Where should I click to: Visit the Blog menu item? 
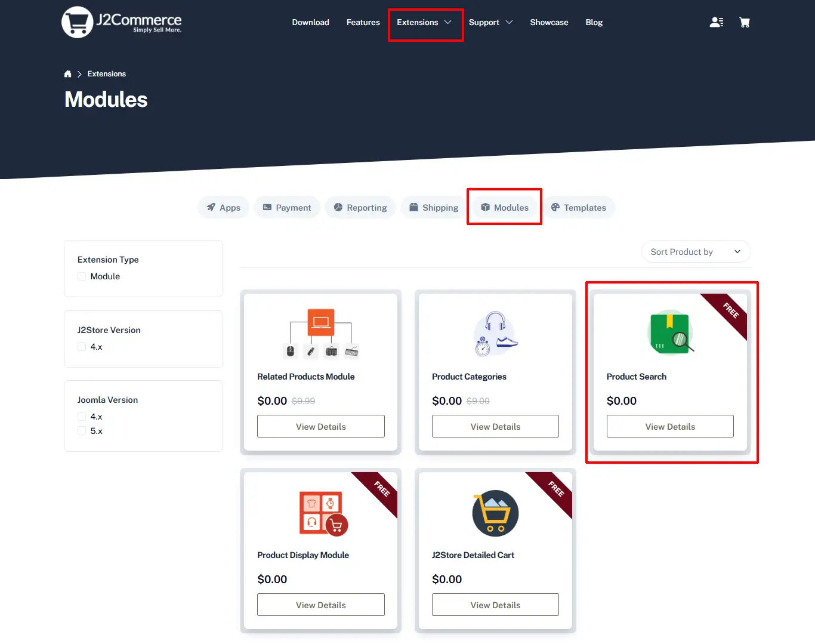tap(594, 23)
